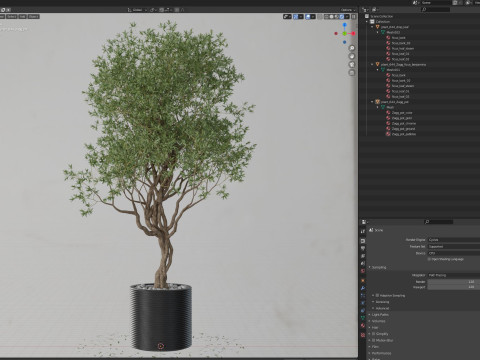Open the Object Constraints tab icon
The image size is (480, 360).
pos(363,310)
